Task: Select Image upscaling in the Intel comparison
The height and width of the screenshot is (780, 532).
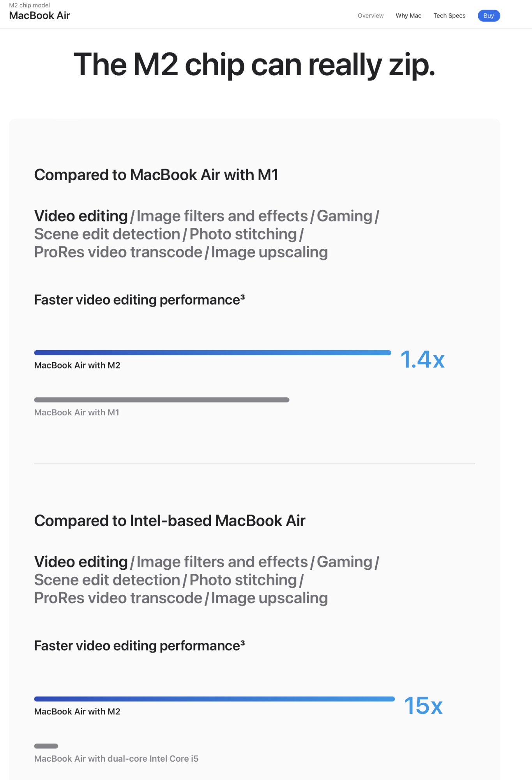Action: click(269, 598)
